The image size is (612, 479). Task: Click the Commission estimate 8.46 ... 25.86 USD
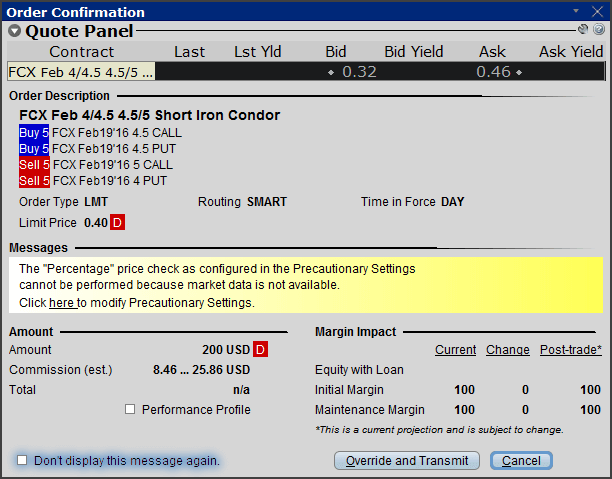(201, 370)
